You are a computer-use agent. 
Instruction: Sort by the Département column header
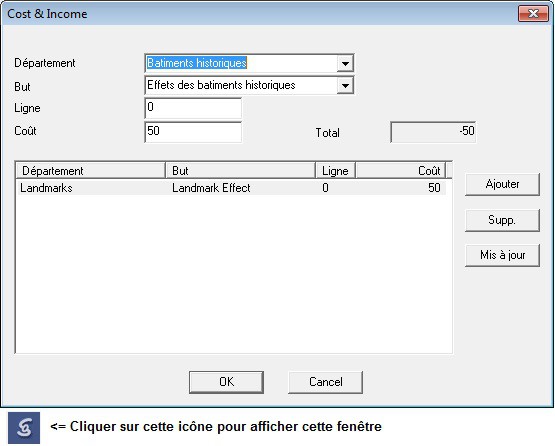point(91,171)
